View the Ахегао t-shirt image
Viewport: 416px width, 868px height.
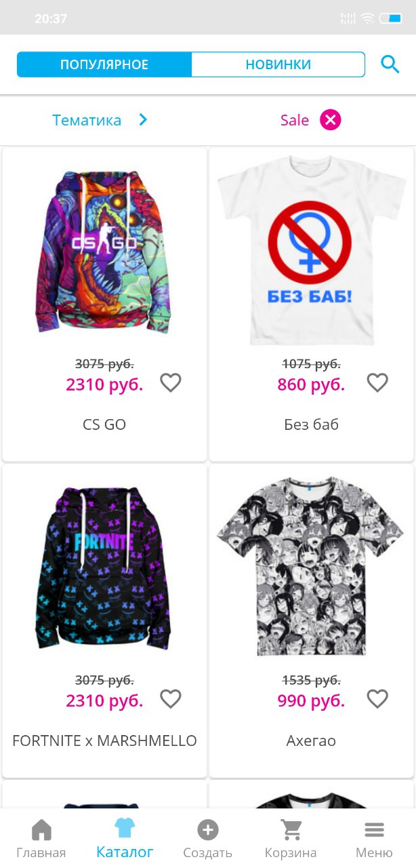pyautogui.click(x=310, y=567)
